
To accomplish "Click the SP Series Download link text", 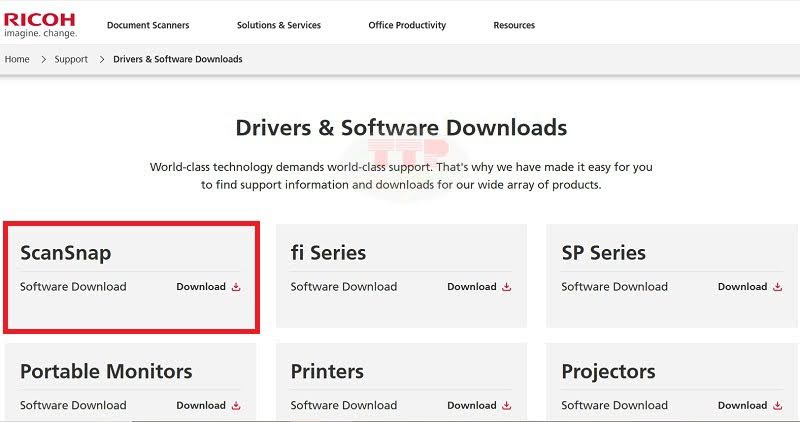I will tap(742, 287).
